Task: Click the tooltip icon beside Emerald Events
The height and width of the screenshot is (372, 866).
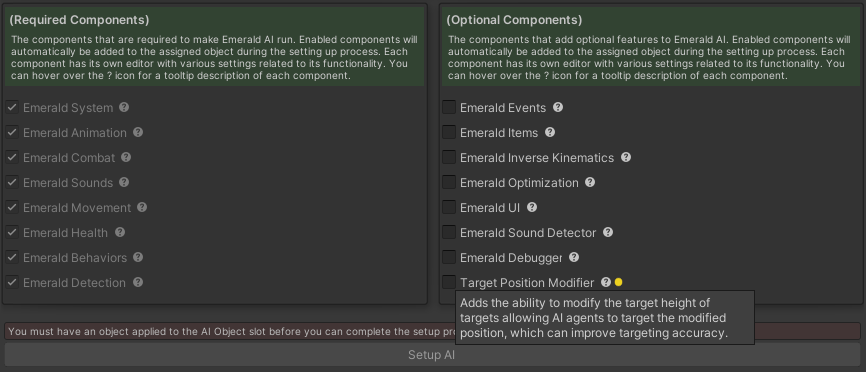Action: pos(558,107)
